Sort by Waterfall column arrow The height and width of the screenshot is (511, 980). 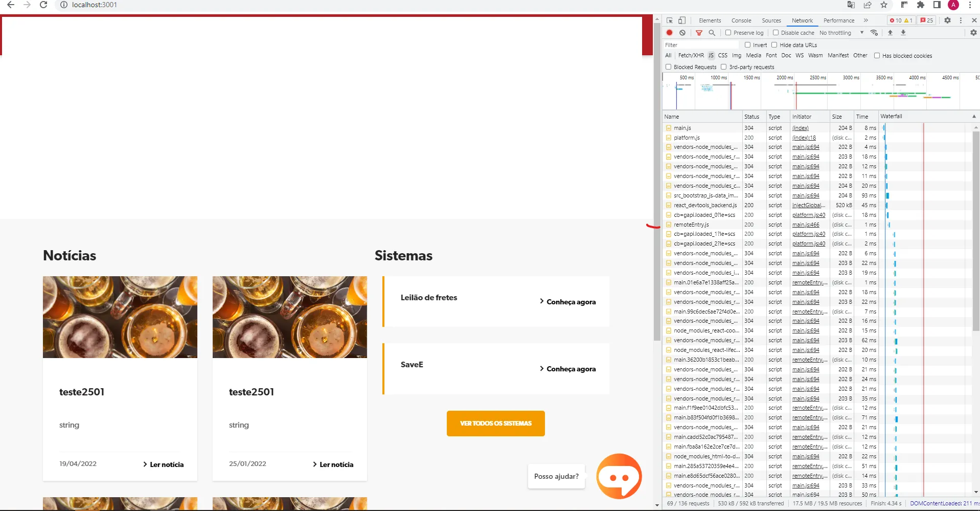(x=974, y=117)
